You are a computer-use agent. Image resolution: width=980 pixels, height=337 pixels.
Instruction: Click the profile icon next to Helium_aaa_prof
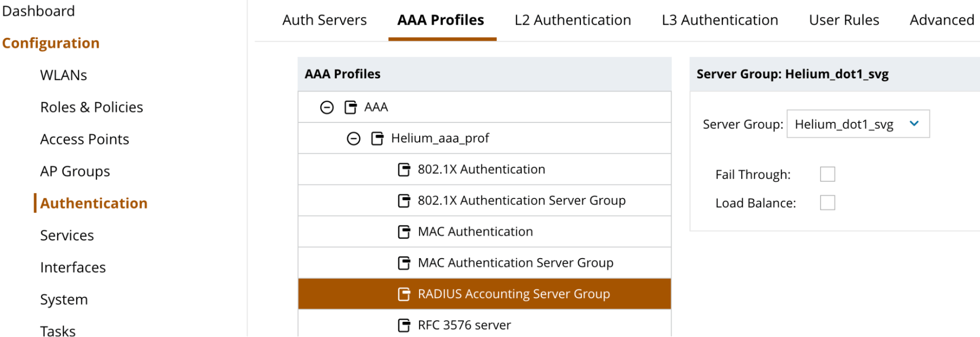377,139
